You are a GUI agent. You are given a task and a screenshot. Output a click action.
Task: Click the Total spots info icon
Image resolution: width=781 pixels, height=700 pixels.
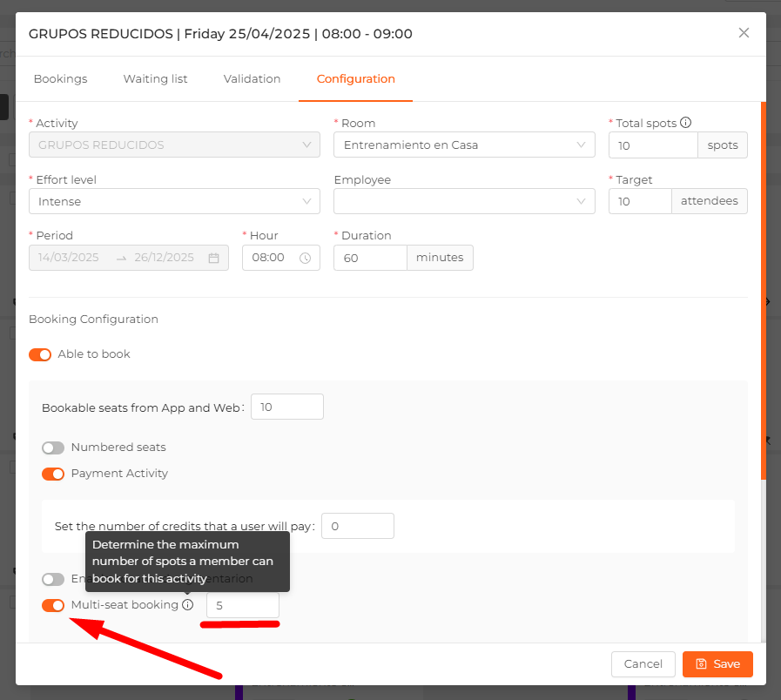(686, 123)
